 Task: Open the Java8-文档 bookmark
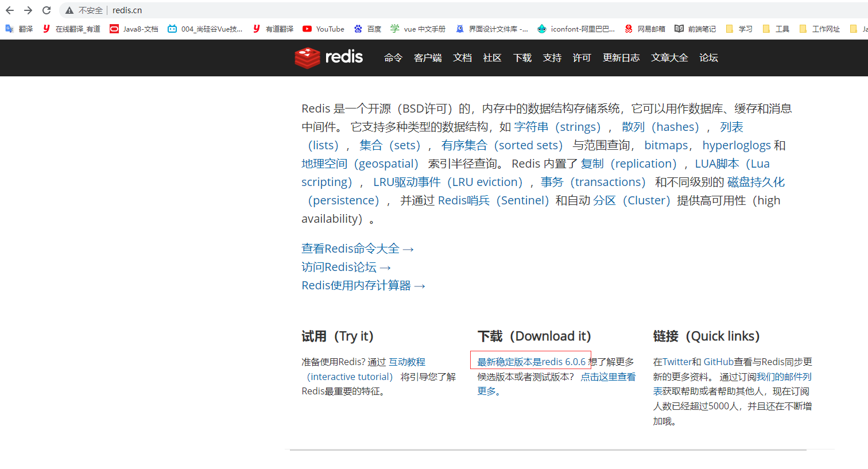(134, 29)
